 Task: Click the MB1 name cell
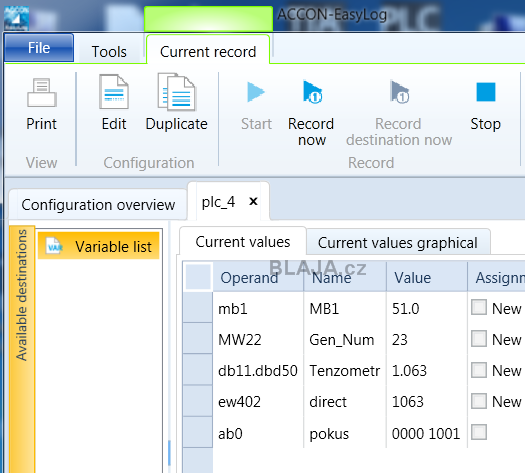tap(345, 308)
